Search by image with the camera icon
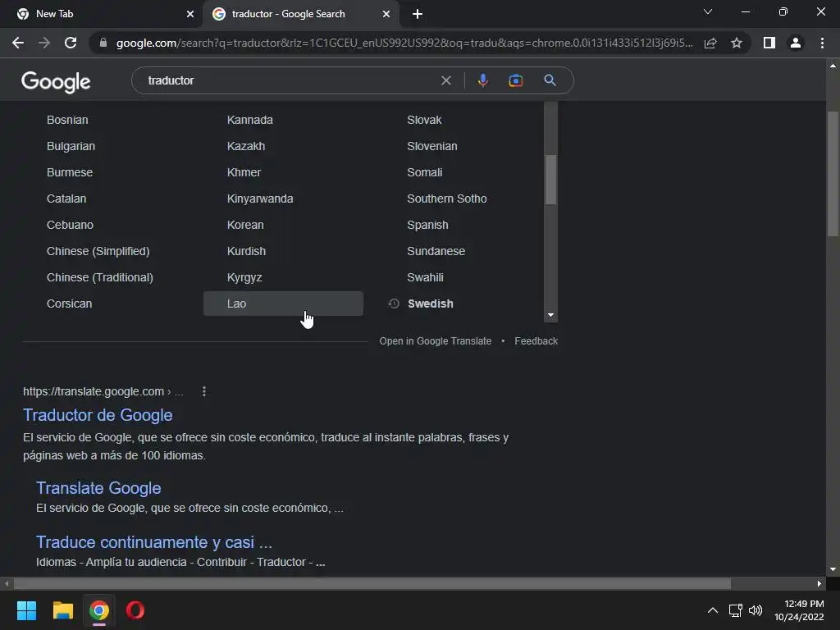This screenshot has height=630, width=840. (515, 80)
